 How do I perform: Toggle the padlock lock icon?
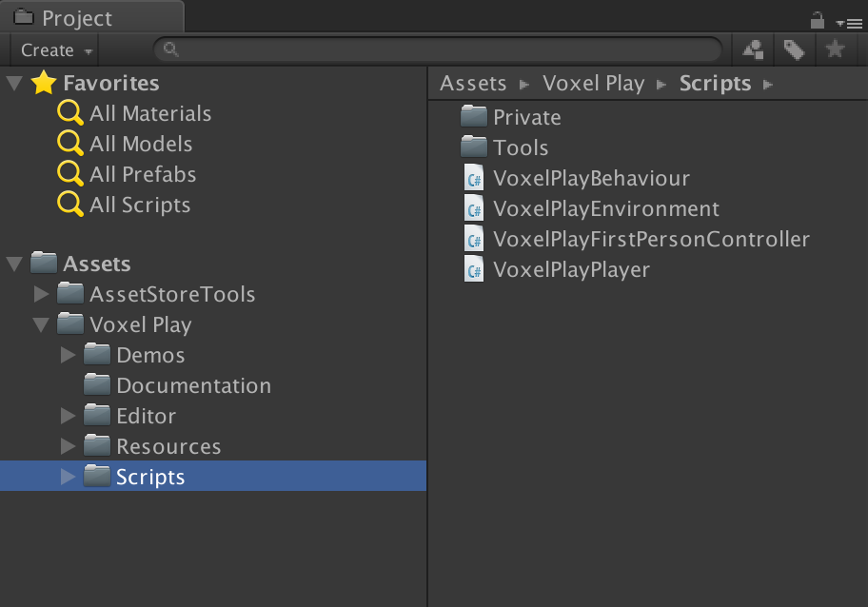click(816, 18)
